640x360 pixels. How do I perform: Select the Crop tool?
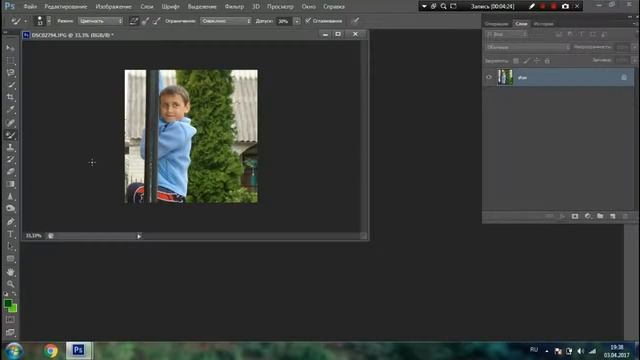coord(10,97)
